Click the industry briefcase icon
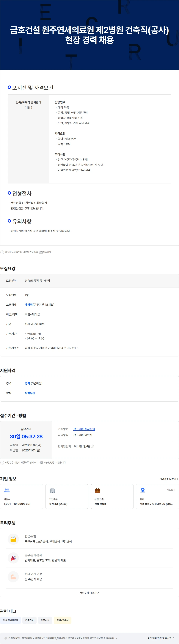 click(x=97, y=491)
